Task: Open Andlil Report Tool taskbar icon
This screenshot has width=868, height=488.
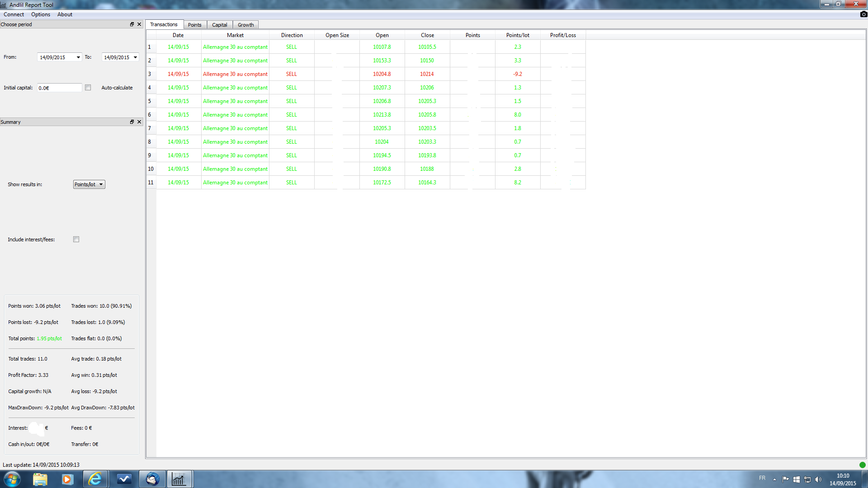Action: click(x=179, y=479)
